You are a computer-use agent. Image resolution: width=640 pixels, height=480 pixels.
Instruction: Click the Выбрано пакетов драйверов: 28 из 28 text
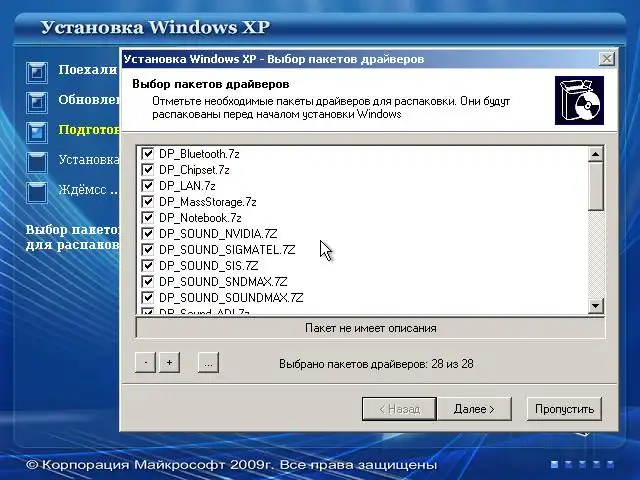click(x=376, y=364)
